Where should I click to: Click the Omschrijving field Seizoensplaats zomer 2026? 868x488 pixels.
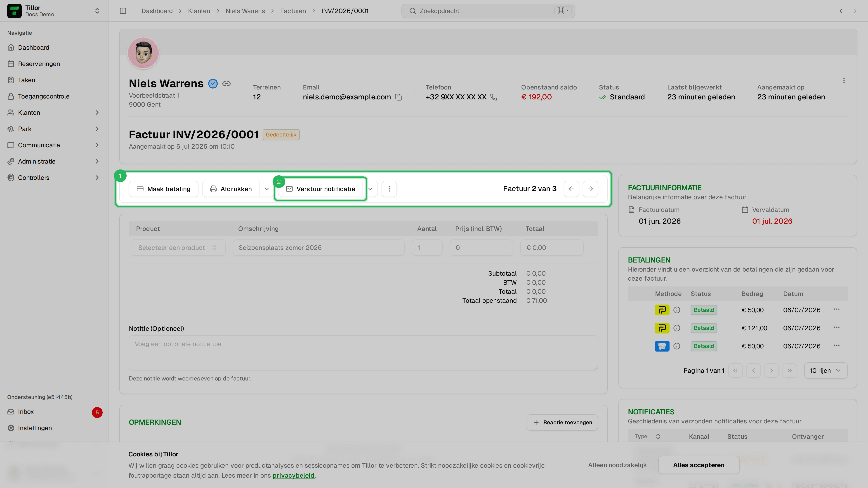pyautogui.click(x=318, y=248)
